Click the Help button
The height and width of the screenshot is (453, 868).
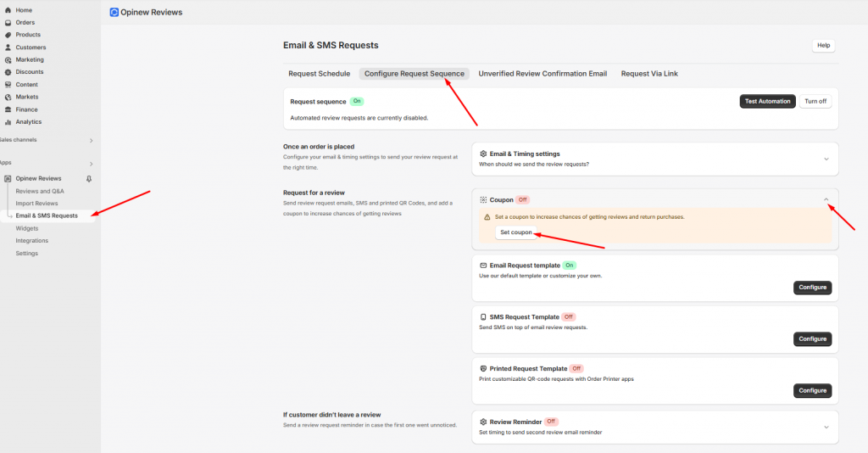click(x=823, y=46)
